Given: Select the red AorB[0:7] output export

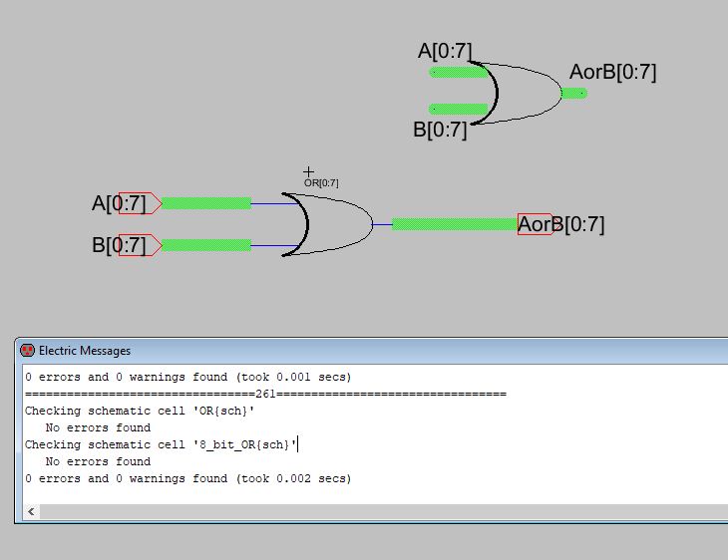Looking at the screenshot, I should pos(535,224).
